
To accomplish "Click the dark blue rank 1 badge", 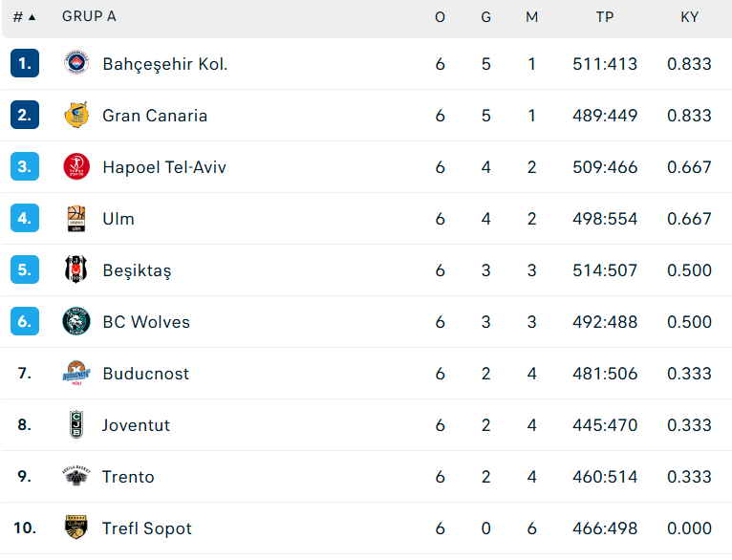I will (x=25, y=63).
